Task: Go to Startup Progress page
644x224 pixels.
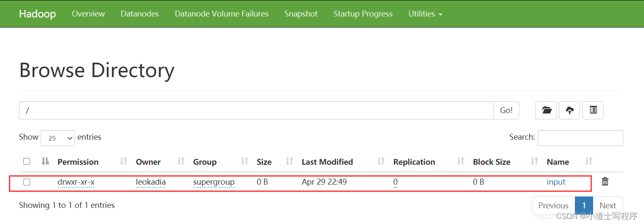Action: [x=363, y=14]
